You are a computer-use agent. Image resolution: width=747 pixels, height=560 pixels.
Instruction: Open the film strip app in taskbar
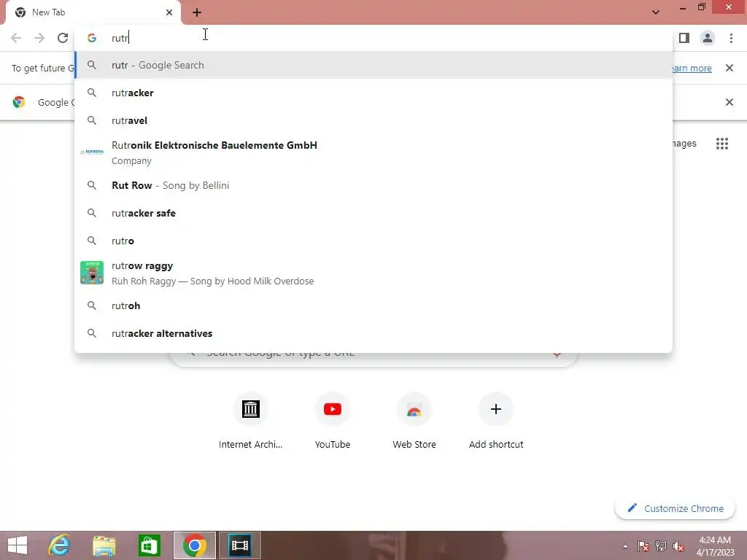pos(239,545)
